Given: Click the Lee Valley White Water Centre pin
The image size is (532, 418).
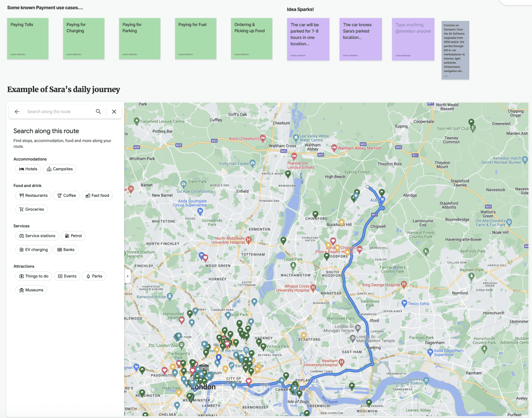Looking at the screenshot, I should [x=296, y=138].
